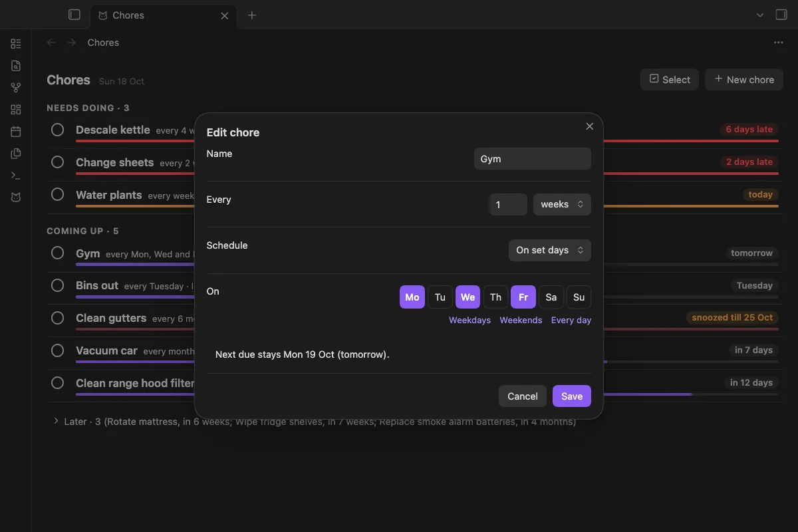
Task: Mark Descale kettle as done
Action: [58, 130]
